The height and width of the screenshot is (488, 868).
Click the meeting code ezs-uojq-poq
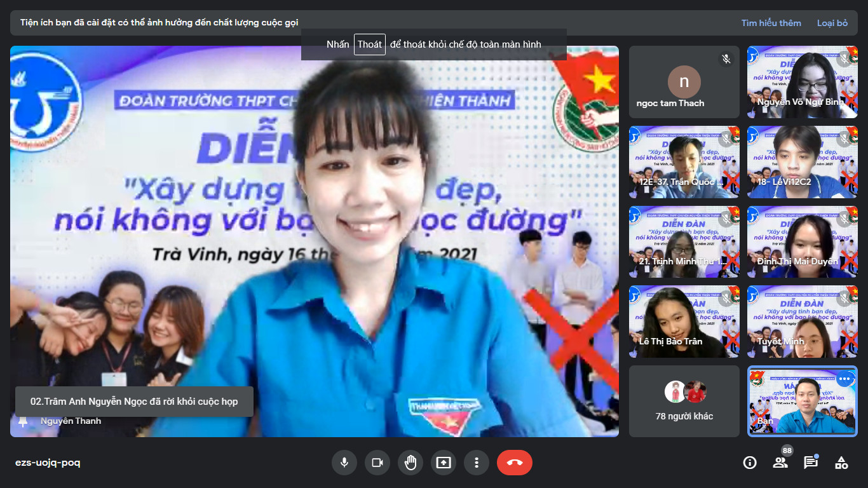pos(48,463)
